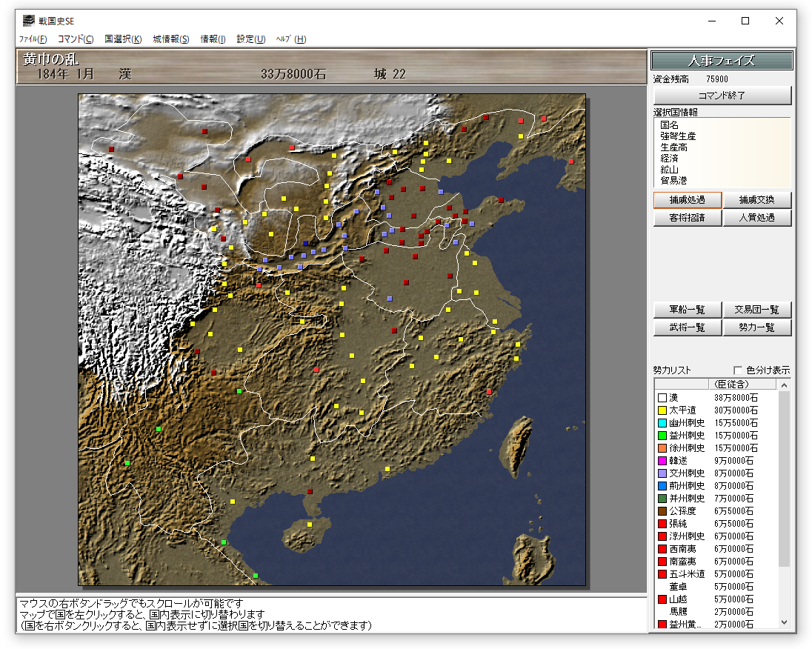Image resolution: width=812 pixels, height=649 pixels.
Task: Enable the 色分け表示 checkbox
Action: 738,370
